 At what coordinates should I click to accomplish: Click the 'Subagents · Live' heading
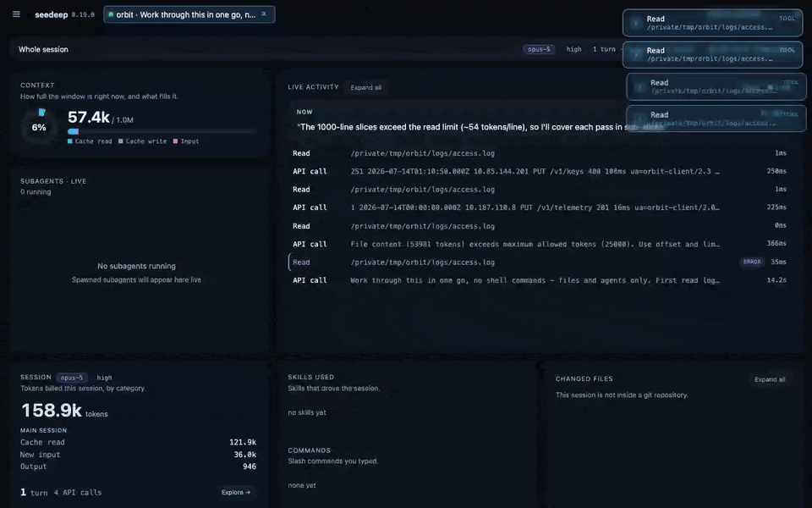coord(53,181)
